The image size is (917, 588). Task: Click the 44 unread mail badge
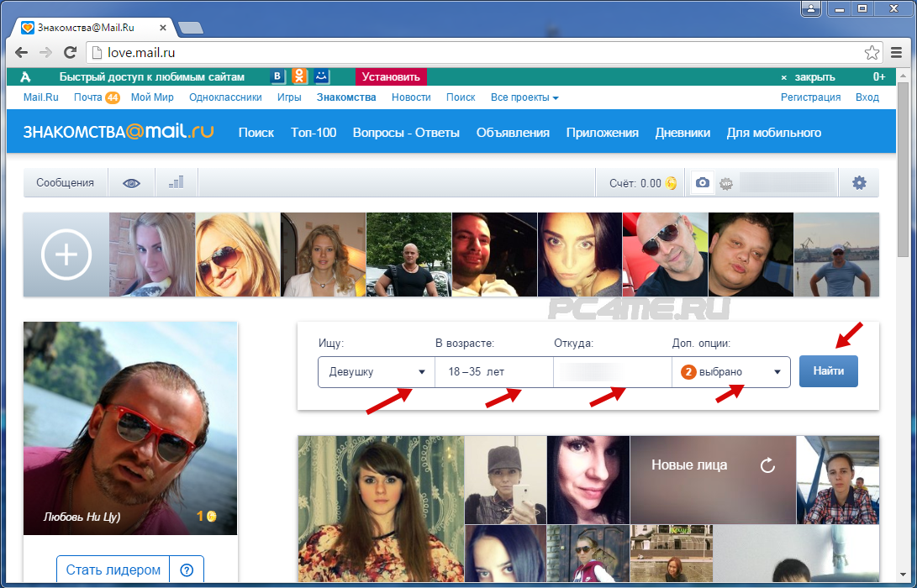click(113, 97)
